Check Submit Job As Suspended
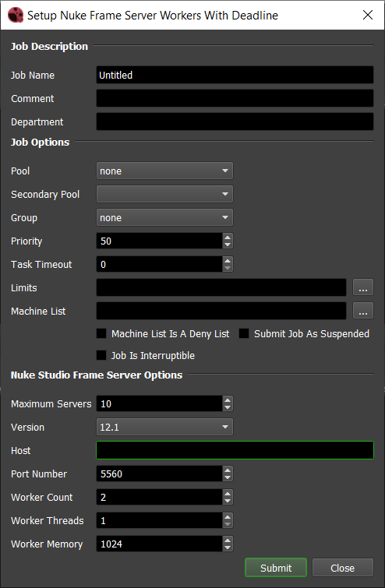 coord(244,333)
